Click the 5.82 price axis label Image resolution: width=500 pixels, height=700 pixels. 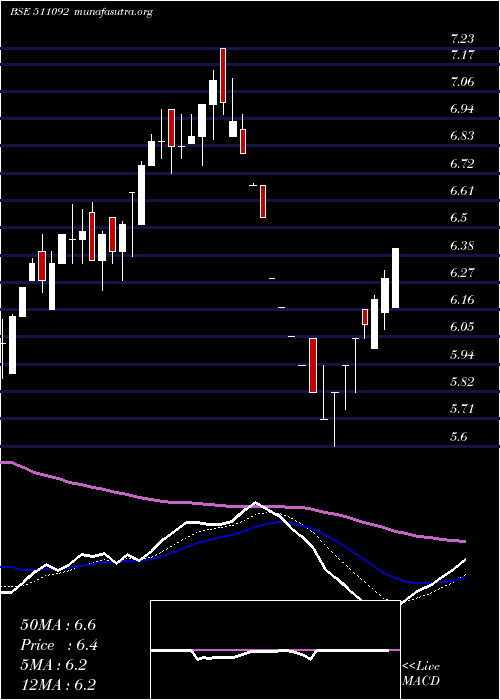point(462,382)
